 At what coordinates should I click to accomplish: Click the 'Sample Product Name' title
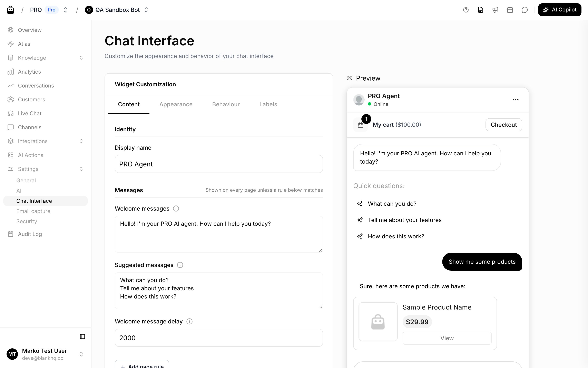tap(437, 307)
